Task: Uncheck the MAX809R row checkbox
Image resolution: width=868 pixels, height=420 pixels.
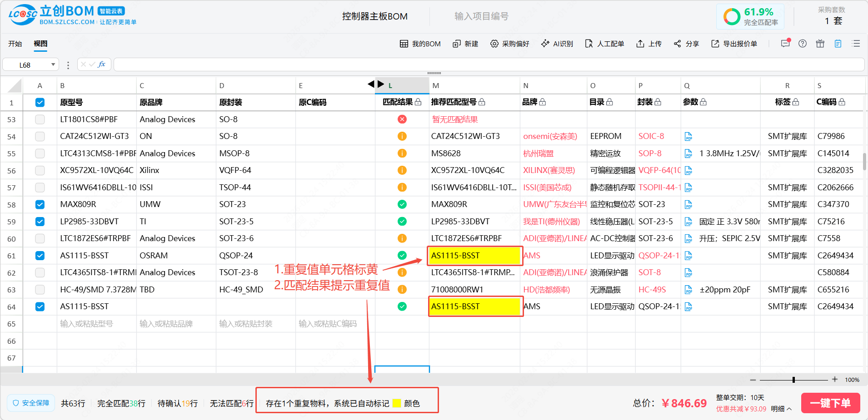Action: (40, 204)
